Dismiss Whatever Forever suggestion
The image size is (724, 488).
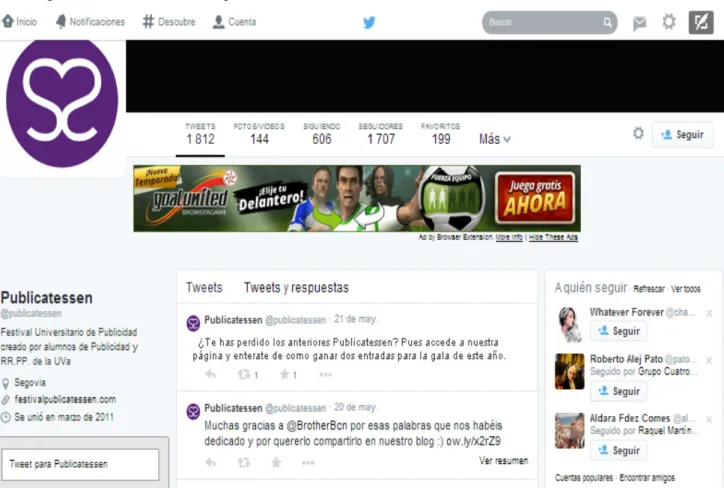(709, 313)
